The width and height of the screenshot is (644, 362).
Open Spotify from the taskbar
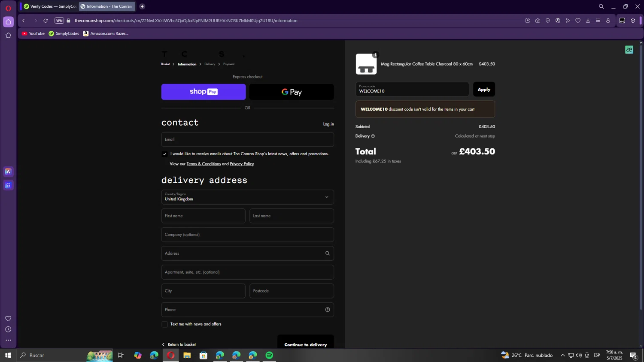tap(269, 355)
